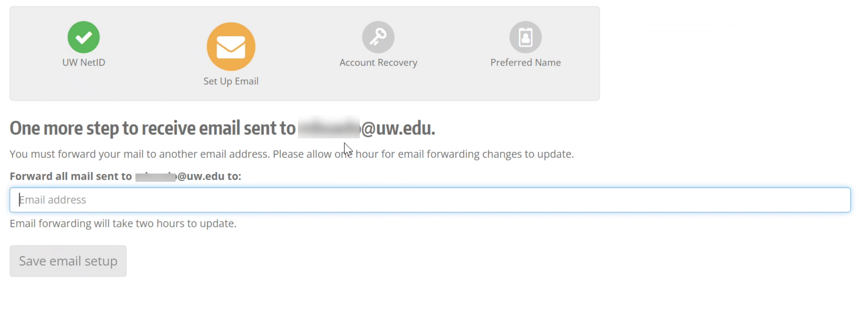
Task: Click "@uw.edu." at the heading's end
Action: (x=398, y=129)
